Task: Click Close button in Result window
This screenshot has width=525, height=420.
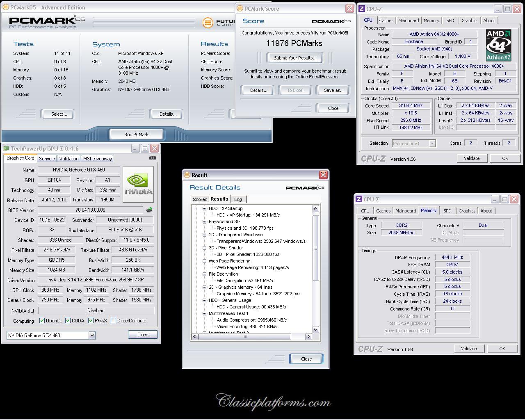Action: pos(306,359)
